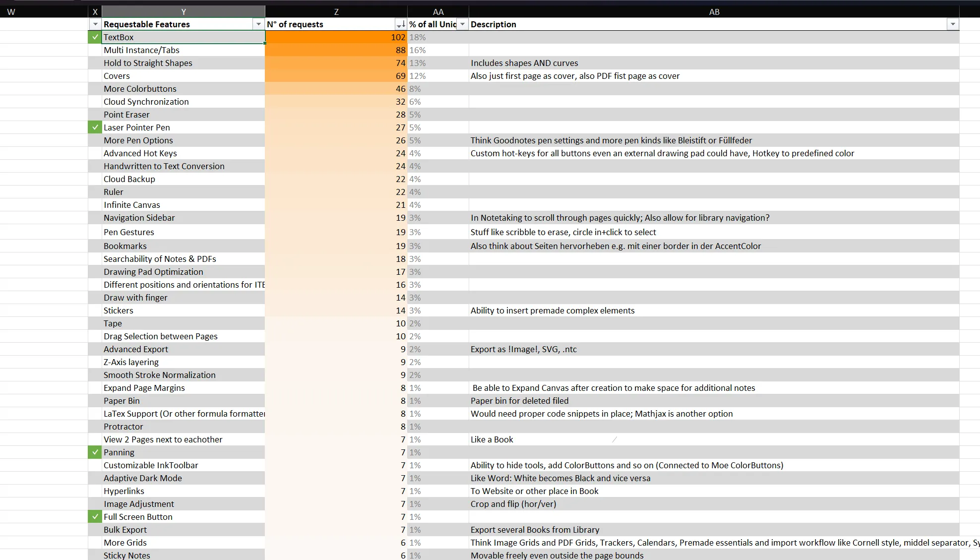
Task: Select column Y header
Action: tap(184, 11)
